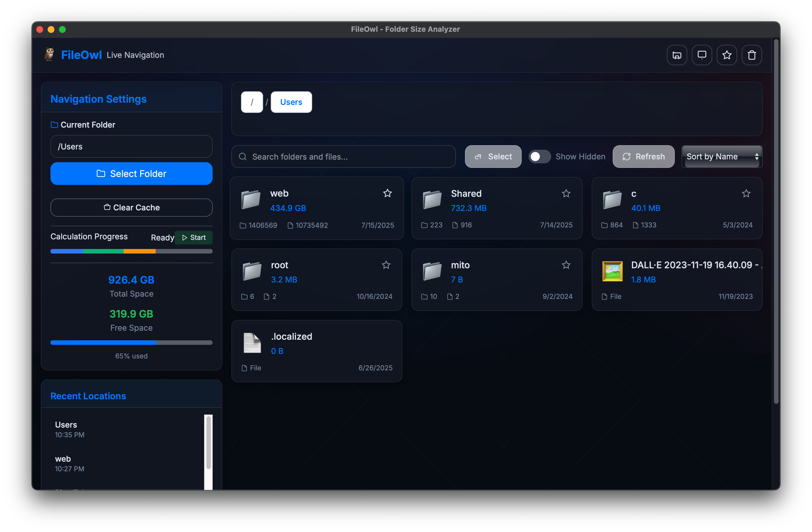The height and width of the screenshot is (532, 812).
Task: Click the Users breadcrumb
Action: point(291,102)
